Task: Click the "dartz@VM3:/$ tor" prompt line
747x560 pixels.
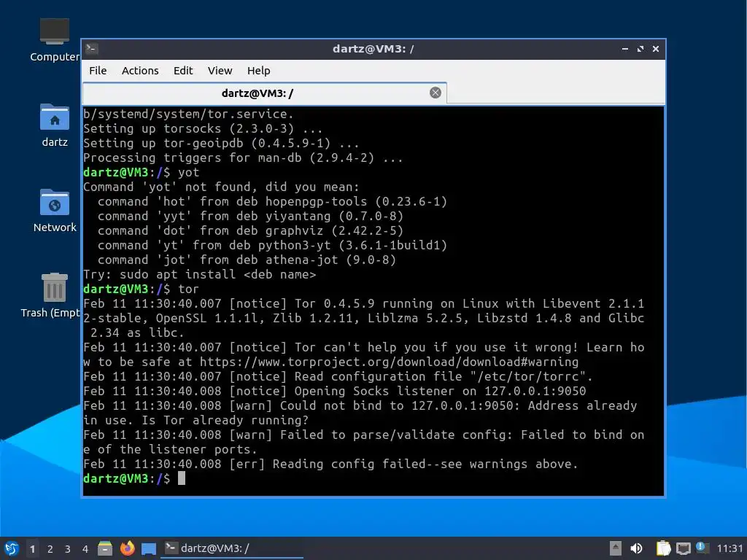Action: point(141,289)
